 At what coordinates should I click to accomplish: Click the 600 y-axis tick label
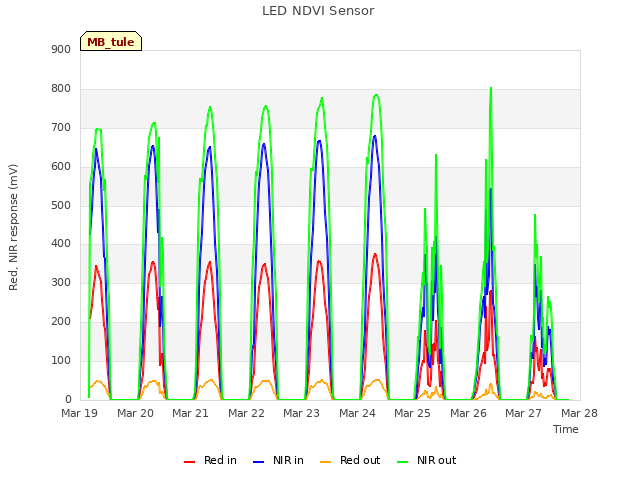(61, 167)
